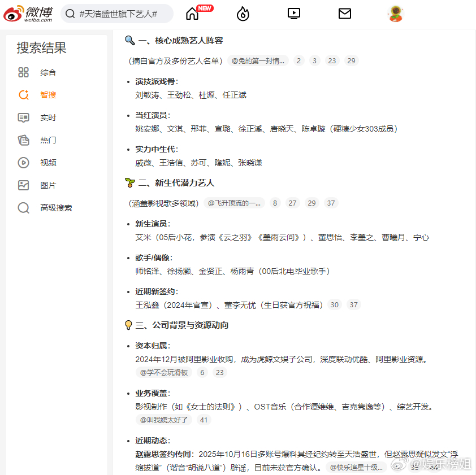Click the text 戚薇、王浩信、苏可、隆妮、张晓谦
The height and width of the screenshot is (475, 476).
pos(198,163)
